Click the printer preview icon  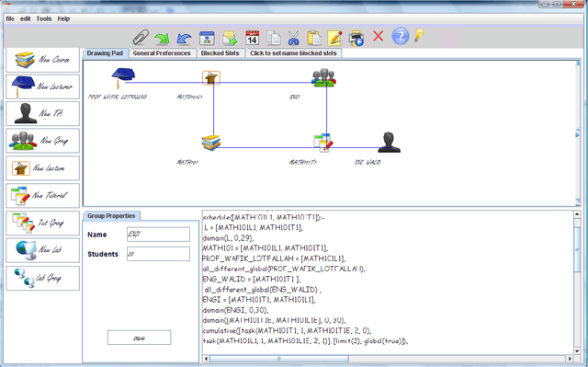pyautogui.click(x=356, y=38)
